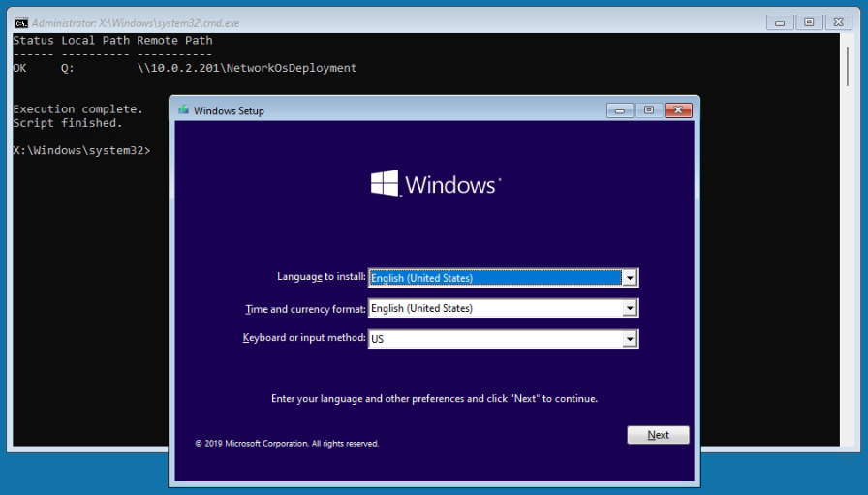Select the Keyboard or input method US field

coord(503,338)
